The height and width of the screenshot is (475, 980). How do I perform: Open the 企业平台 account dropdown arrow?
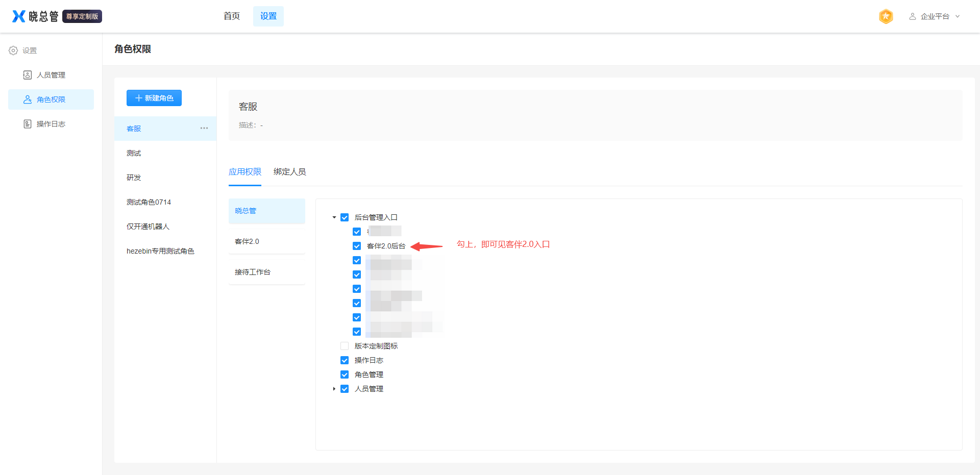point(958,16)
